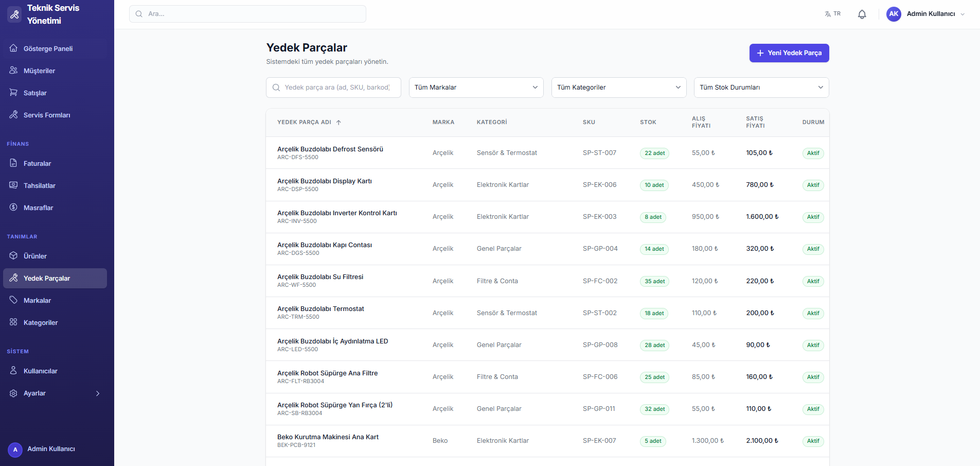Click the Kategoriler grid icon
Viewport: 980px width, 466px height.
[x=13, y=322]
